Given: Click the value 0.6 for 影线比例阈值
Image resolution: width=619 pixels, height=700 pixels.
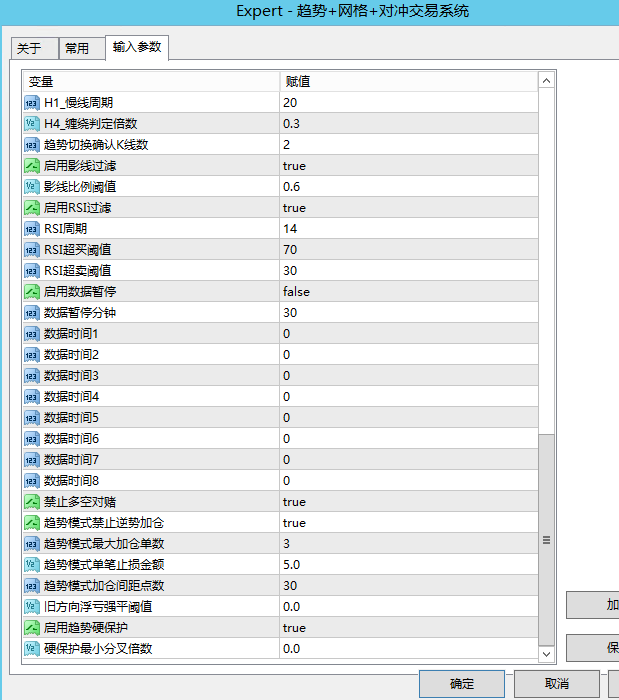Looking at the screenshot, I should tap(291, 187).
